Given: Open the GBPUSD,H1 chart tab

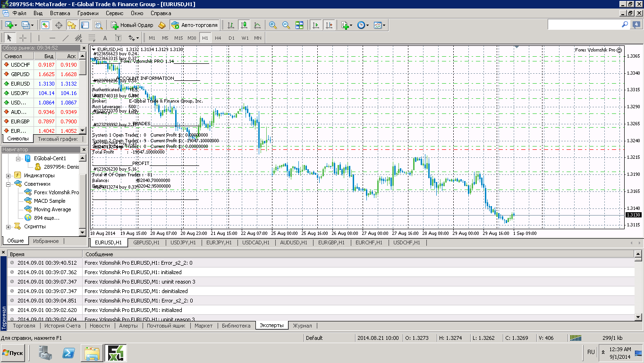Looking at the screenshot, I should (146, 242).
